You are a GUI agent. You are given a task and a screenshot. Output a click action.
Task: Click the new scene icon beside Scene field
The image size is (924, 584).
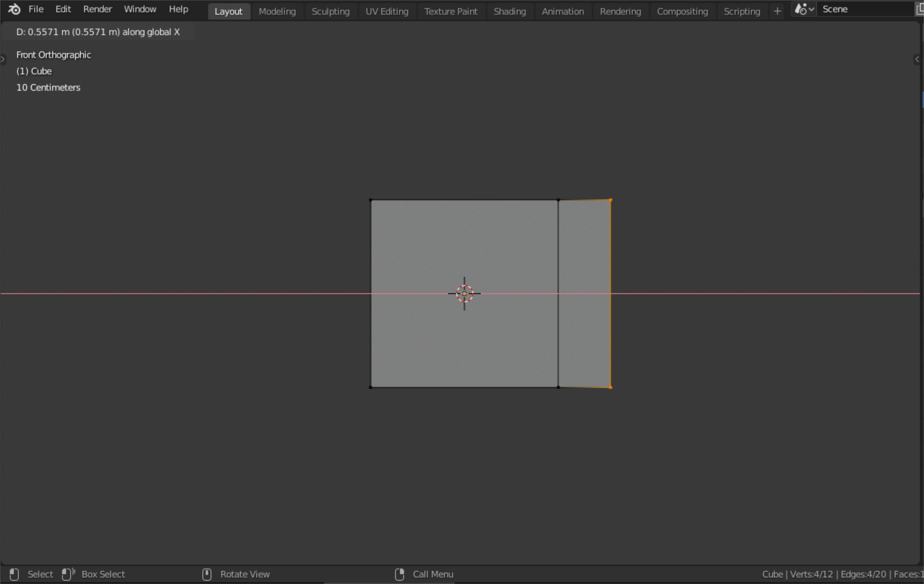coord(920,9)
